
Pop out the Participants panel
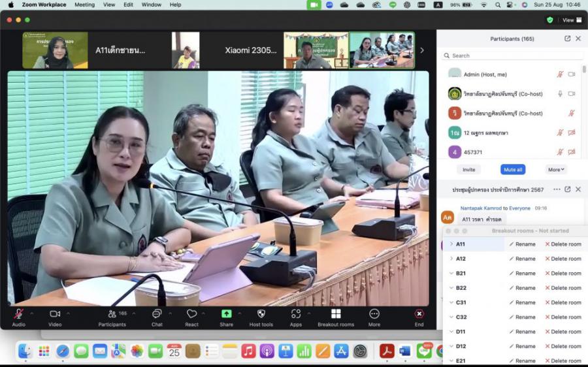(567, 39)
